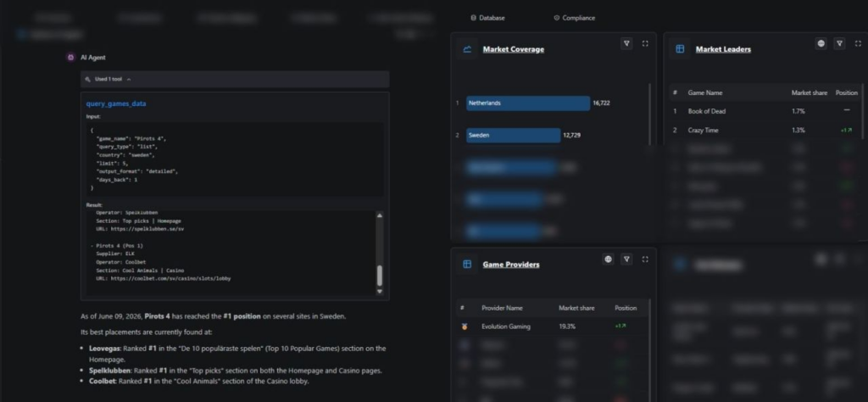Click the "Pirots 4 (Pos 1)" result line
The width and height of the screenshot is (868, 402).
(x=116, y=245)
